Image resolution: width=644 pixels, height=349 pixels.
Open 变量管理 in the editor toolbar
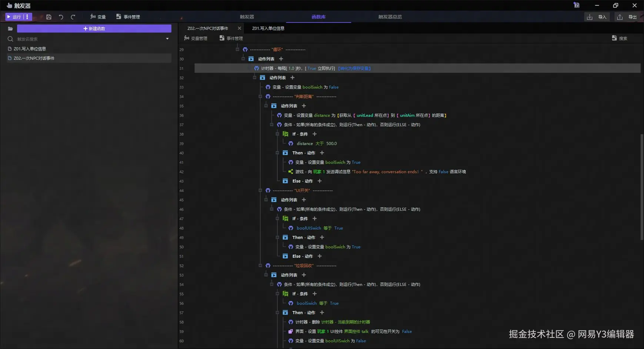coord(196,38)
